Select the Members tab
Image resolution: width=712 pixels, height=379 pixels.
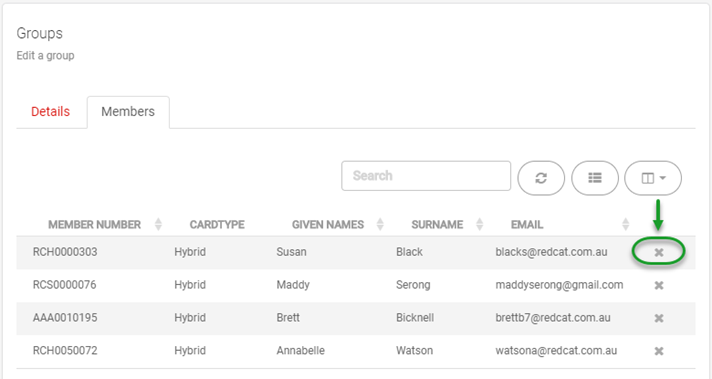pyautogui.click(x=128, y=112)
